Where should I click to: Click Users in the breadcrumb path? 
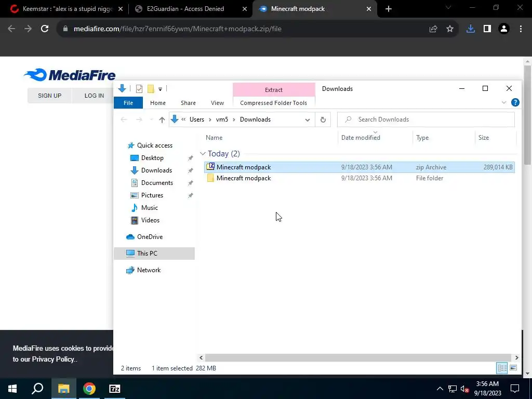tap(197, 119)
